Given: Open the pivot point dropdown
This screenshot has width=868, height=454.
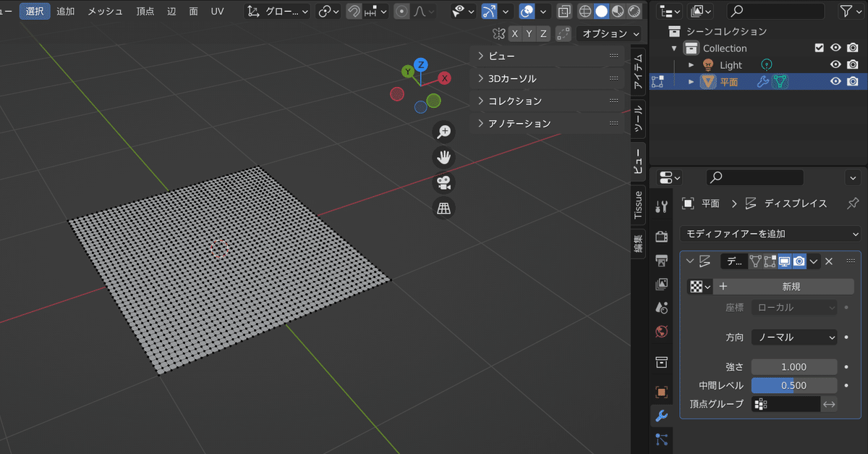Looking at the screenshot, I should 329,12.
